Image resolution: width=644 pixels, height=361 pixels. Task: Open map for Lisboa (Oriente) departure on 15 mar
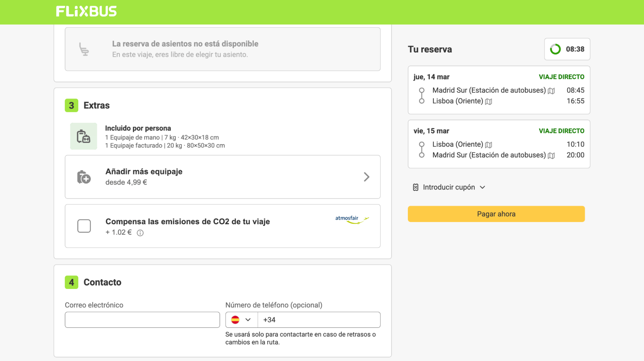pos(488,145)
